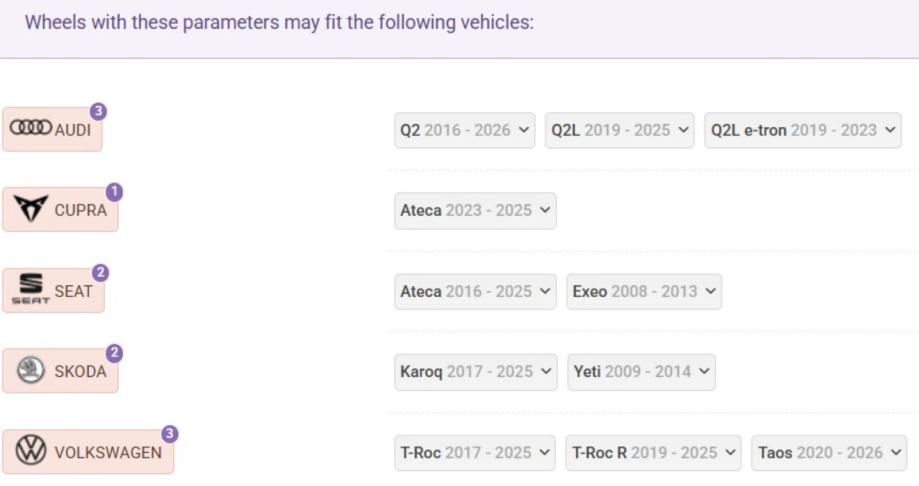Click the Audi four-rings logo icon
Image resolution: width=919 pixels, height=486 pixels.
(29, 129)
